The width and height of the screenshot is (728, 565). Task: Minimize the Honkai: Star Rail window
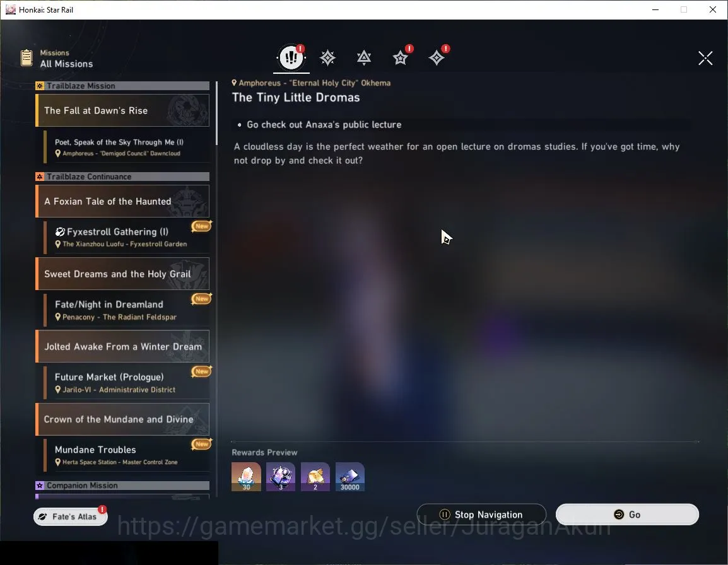coord(655,9)
